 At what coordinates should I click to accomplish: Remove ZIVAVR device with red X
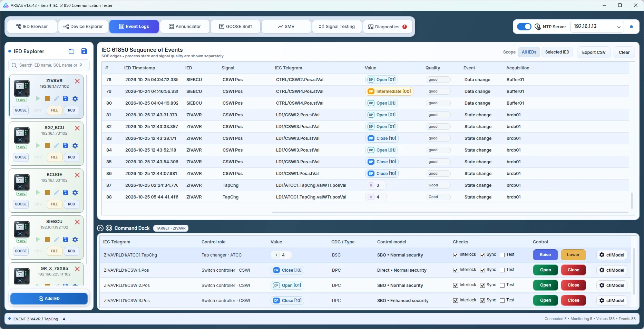[x=77, y=81]
